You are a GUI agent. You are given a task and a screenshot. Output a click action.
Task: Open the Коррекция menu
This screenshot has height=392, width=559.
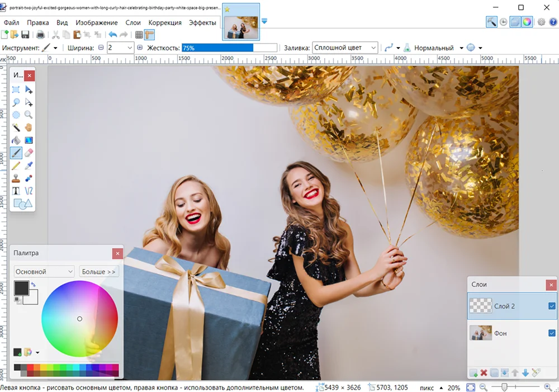coord(165,22)
